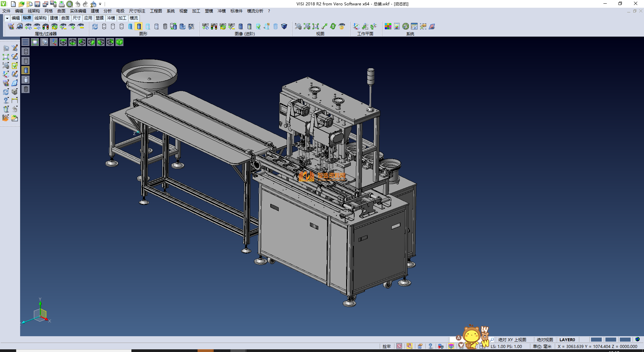Click the first blue color swatch in status bar
The image size is (644, 352).
tap(596, 340)
